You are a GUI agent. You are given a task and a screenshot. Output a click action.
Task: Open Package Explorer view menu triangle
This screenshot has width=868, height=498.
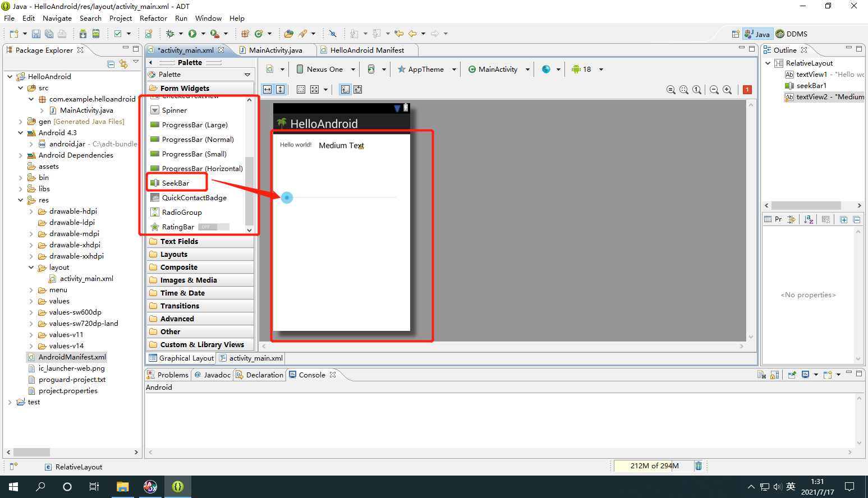tap(136, 62)
